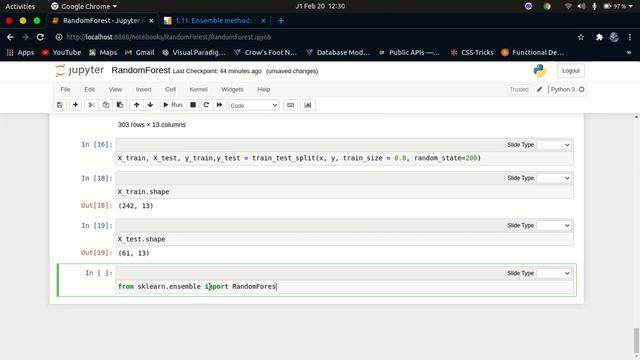Click the 303 rows × 13 columns text
Screen dimensions: 640x360
point(152,125)
